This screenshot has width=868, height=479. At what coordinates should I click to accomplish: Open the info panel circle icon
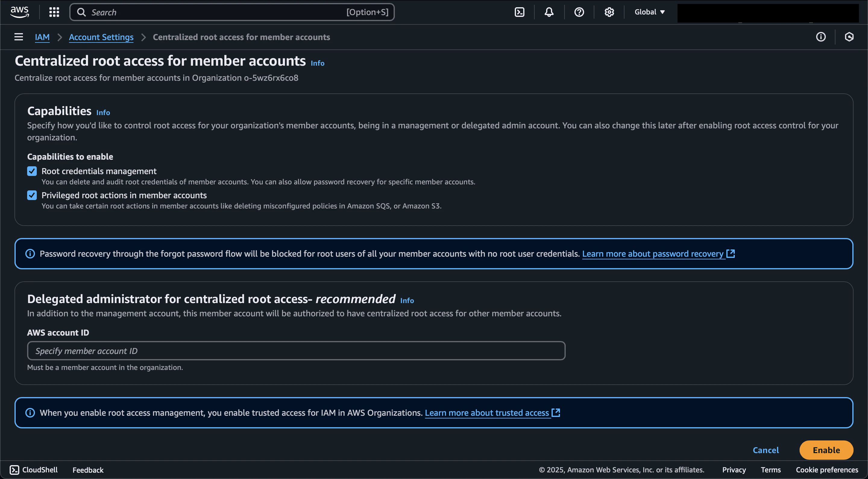coord(820,37)
